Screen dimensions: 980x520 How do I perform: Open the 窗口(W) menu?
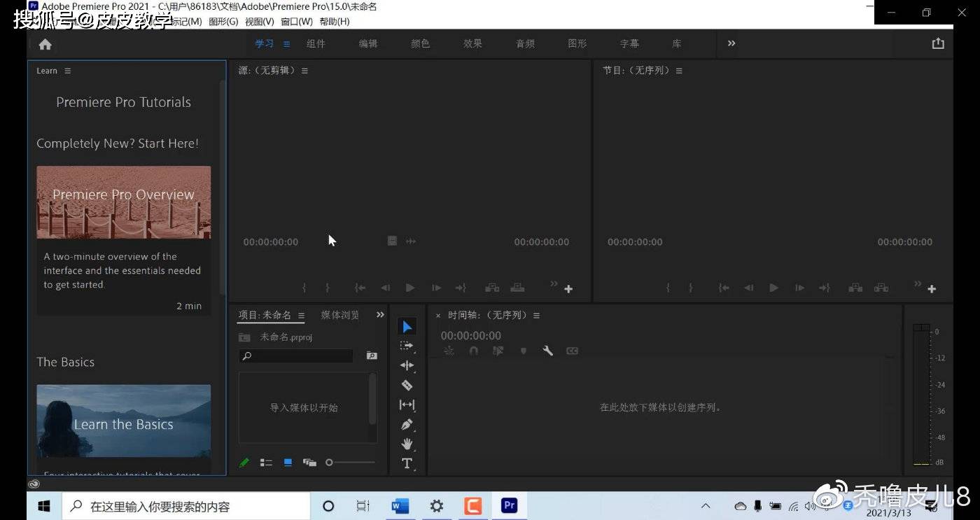297,22
